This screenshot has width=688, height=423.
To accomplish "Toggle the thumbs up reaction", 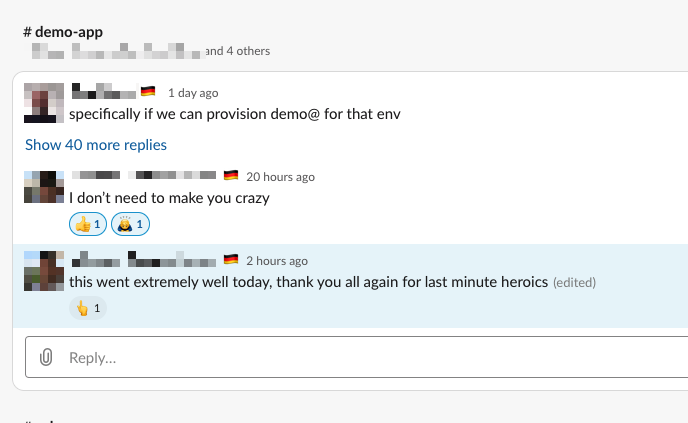I will click(x=88, y=224).
